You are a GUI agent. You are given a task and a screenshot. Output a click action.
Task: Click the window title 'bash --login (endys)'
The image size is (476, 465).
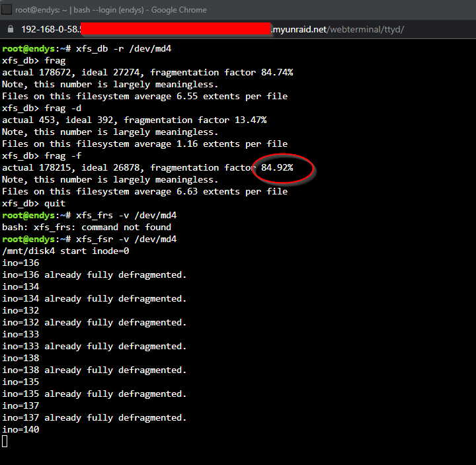click(x=108, y=10)
